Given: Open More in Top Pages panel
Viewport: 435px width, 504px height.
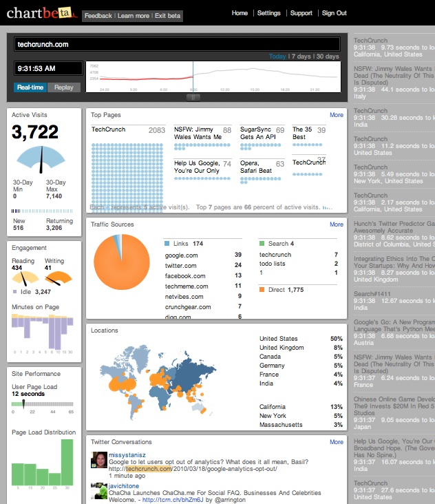Looking at the screenshot, I should [x=337, y=115].
